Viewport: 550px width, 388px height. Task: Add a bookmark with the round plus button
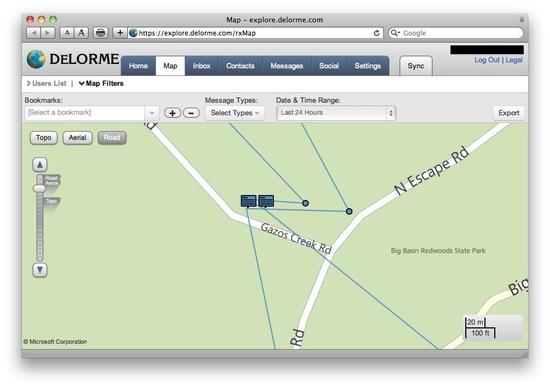pos(172,113)
